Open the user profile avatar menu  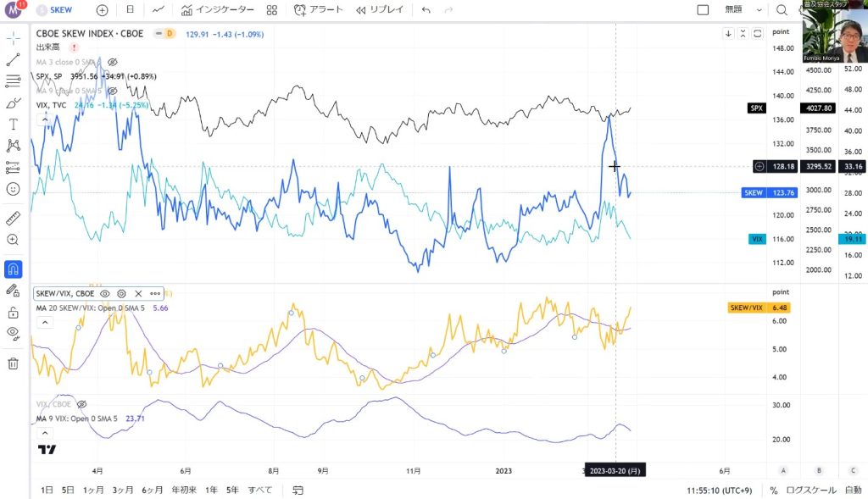(x=14, y=9)
